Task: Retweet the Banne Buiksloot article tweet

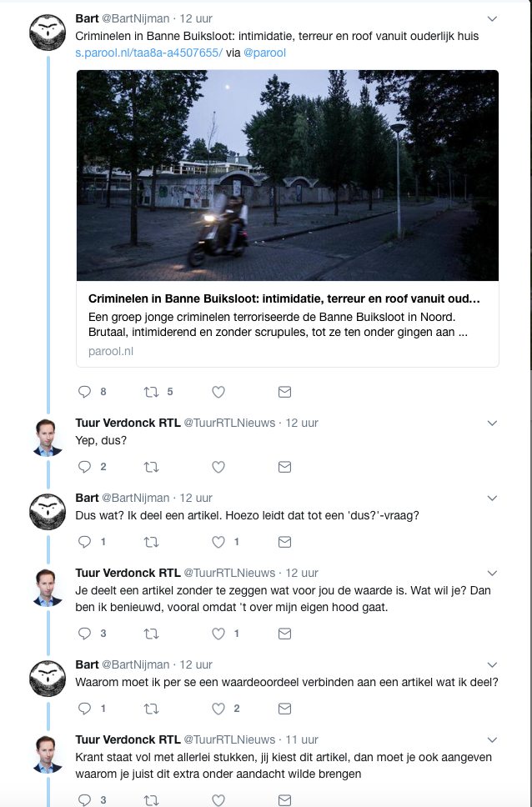Action: coord(151,392)
